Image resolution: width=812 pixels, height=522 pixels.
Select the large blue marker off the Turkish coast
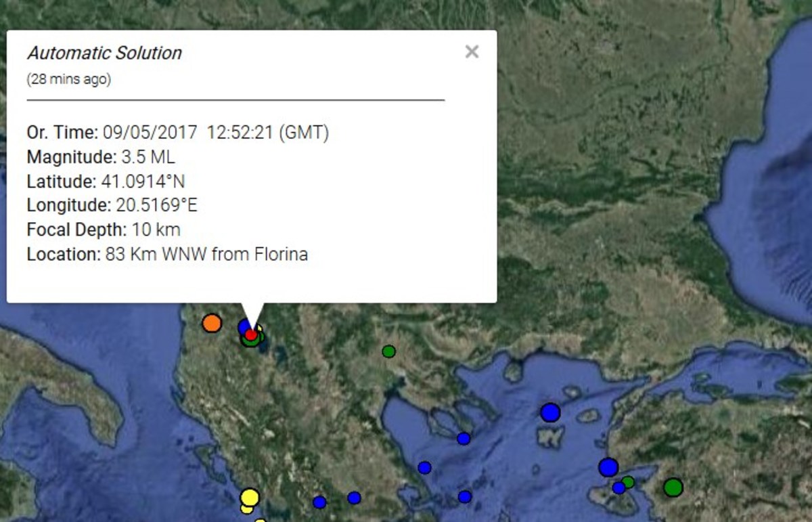pyautogui.click(x=608, y=467)
